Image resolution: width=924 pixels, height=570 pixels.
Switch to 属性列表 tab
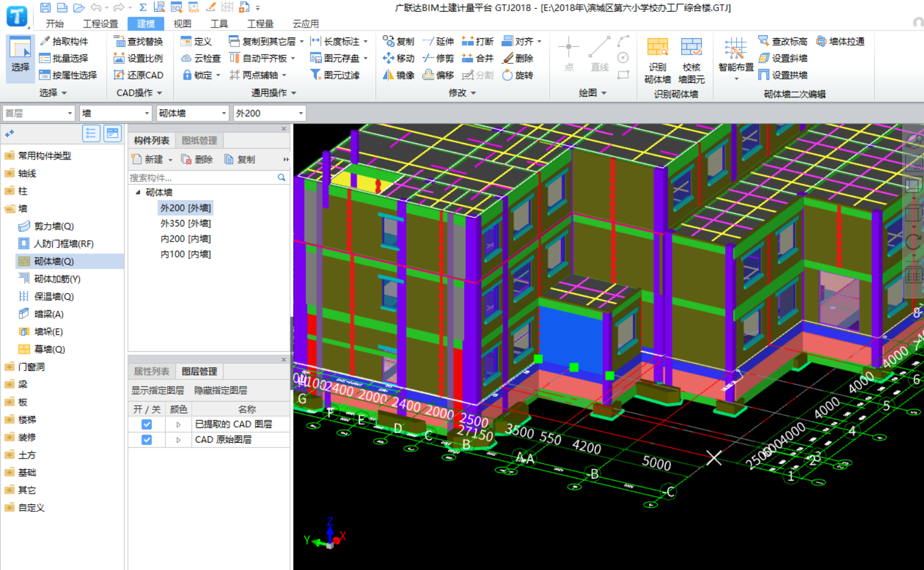(x=151, y=371)
